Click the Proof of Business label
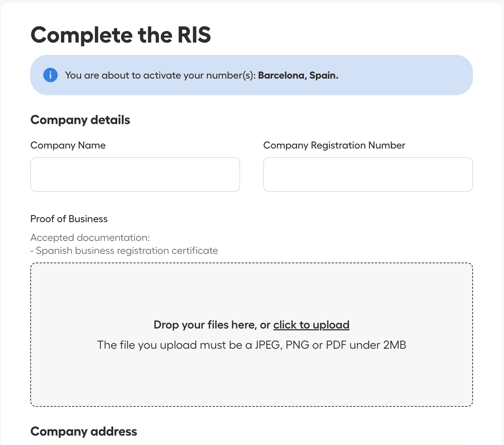Image resolution: width=504 pixels, height=445 pixels. pyautogui.click(x=69, y=219)
